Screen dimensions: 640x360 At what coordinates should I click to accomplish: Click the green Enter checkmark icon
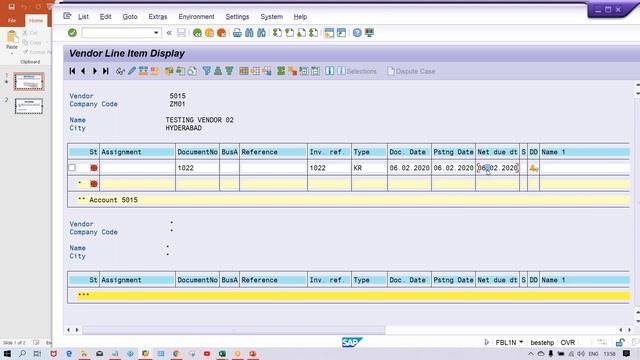coord(72,33)
